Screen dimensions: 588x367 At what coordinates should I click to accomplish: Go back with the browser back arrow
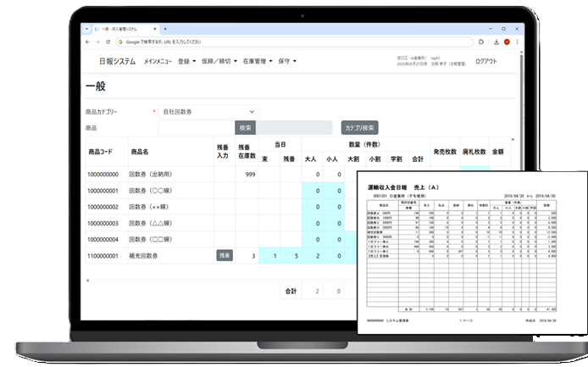[x=87, y=42]
